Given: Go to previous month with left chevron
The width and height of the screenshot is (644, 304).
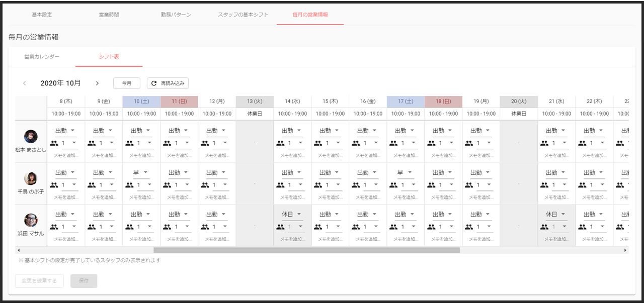Looking at the screenshot, I should click(24, 83).
